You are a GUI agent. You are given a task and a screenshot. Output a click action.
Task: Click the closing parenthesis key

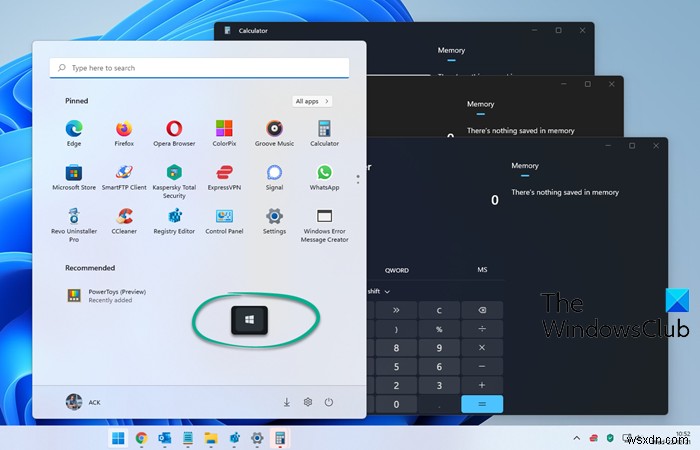396,329
